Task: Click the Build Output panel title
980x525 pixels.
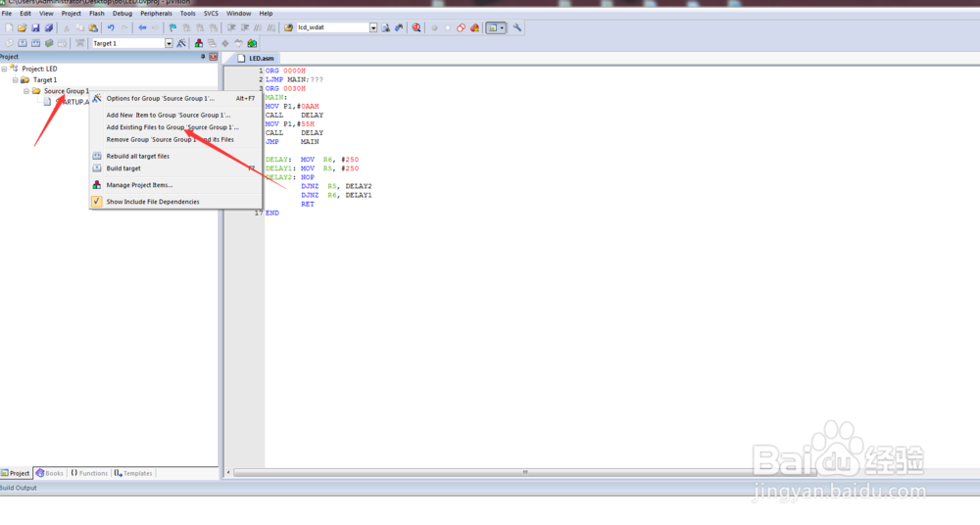Action: [x=18, y=488]
